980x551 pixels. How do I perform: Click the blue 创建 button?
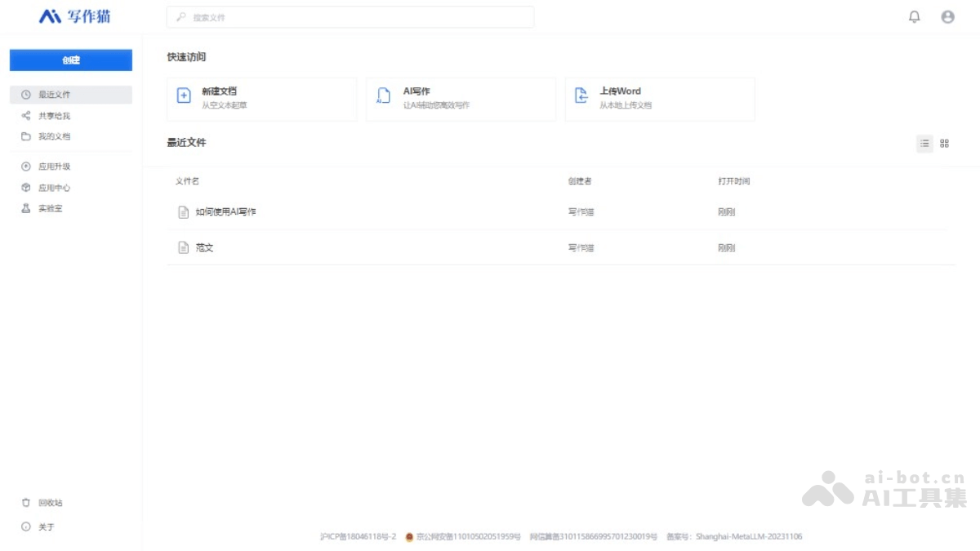tap(71, 60)
